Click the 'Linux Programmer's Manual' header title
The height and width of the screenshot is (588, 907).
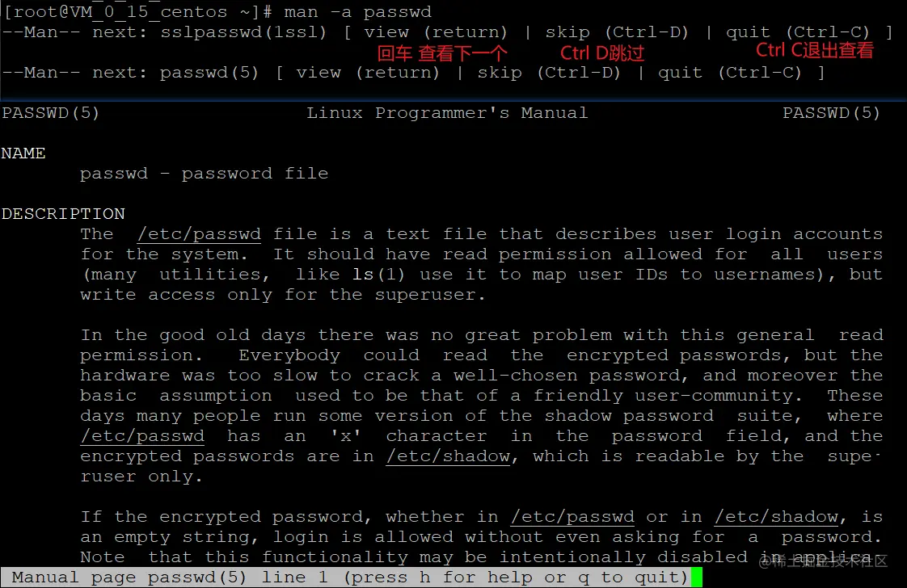[x=447, y=113]
